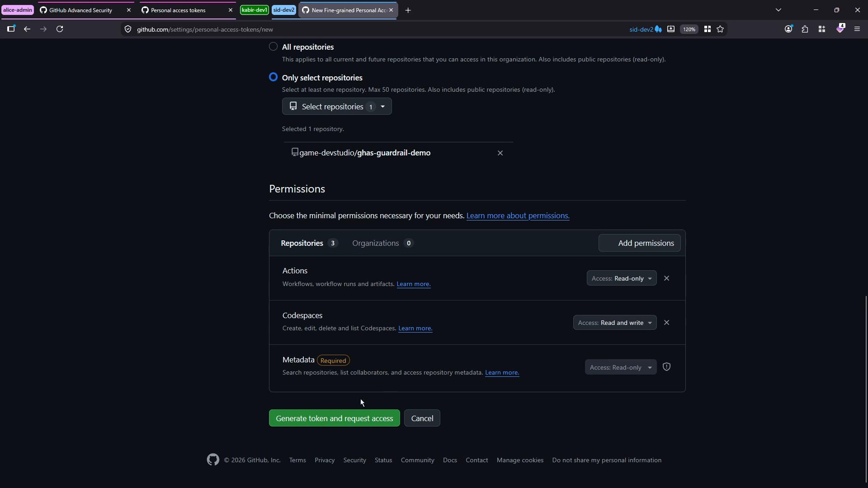868x488 pixels.
Task: List all tabs dropdown arrow
Action: [778, 10]
